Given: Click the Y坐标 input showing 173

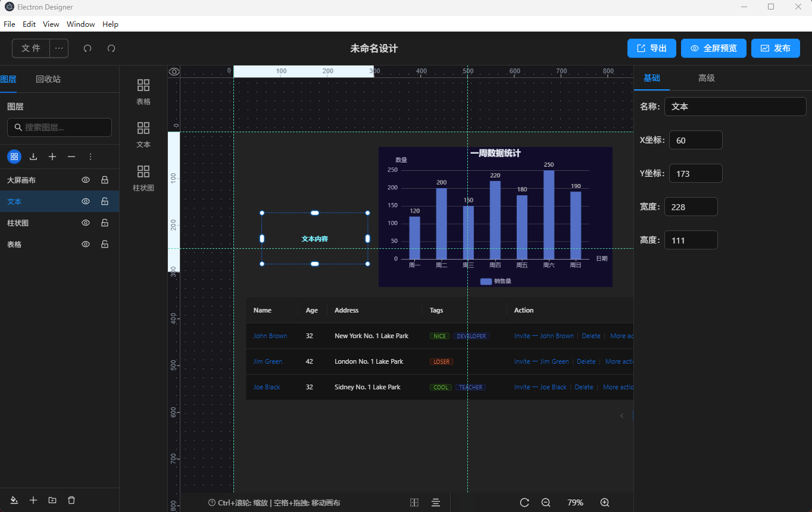Looking at the screenshot, I should pos(696,173).
